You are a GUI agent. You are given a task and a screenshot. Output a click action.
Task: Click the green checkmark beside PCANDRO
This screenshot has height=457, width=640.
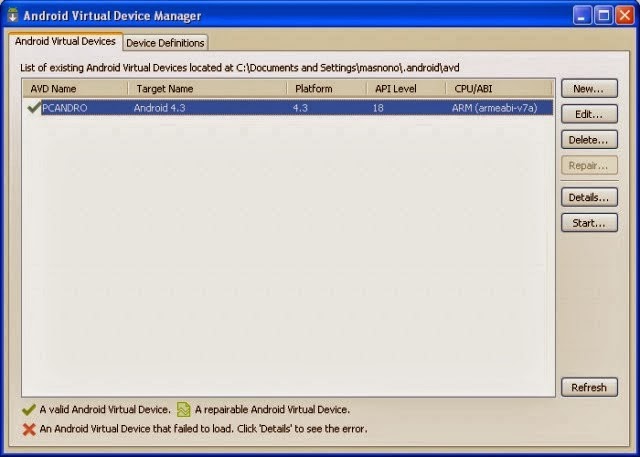coord(34,108)
